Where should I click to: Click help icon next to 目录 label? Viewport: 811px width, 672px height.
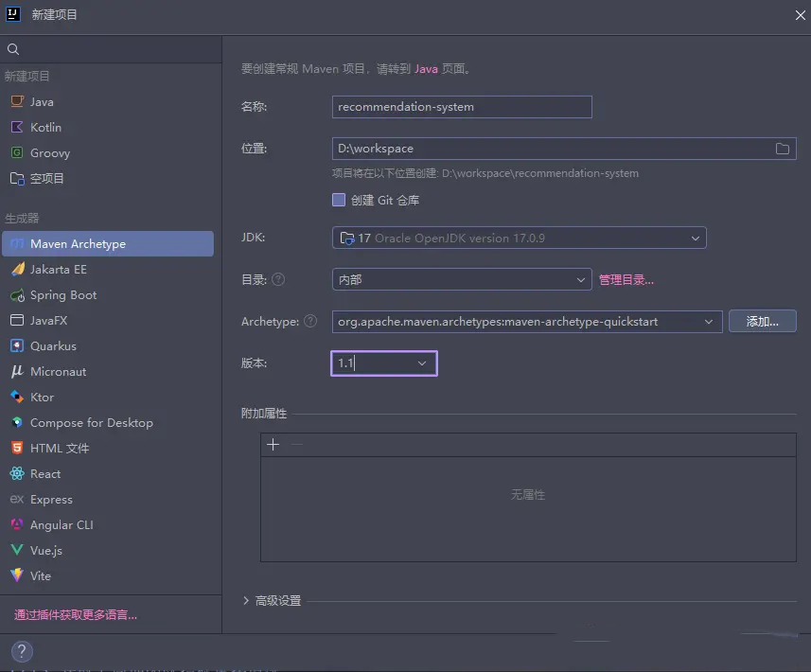point(278,279)
